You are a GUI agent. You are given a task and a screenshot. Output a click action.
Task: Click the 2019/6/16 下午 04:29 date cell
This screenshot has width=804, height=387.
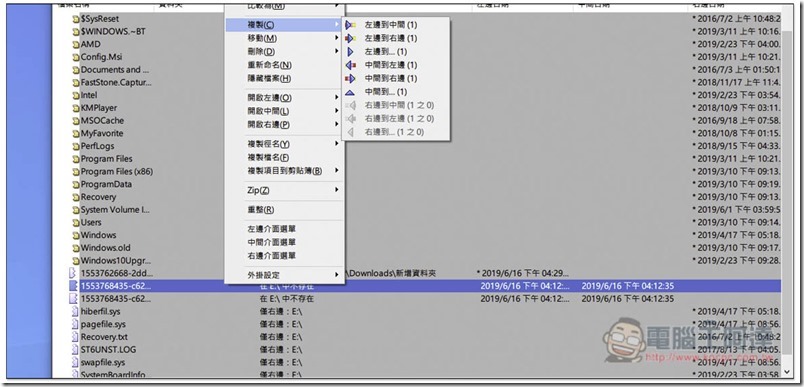(x=523, y=274)
